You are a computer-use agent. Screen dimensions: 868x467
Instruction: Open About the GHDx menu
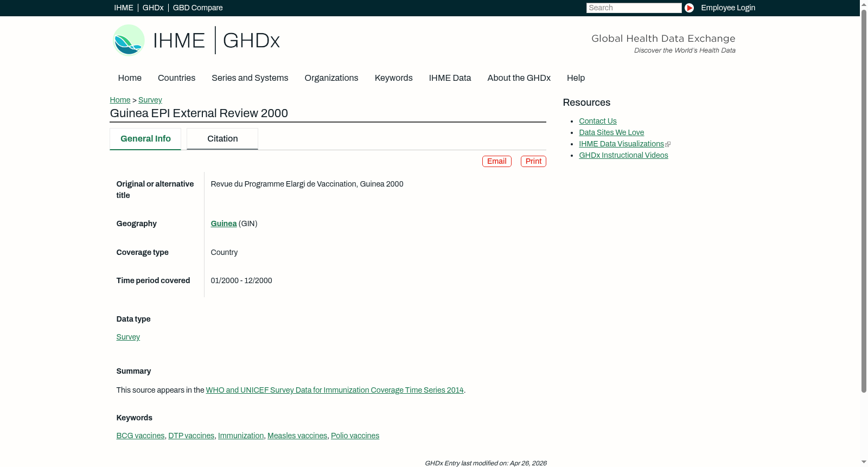point(519,78)
